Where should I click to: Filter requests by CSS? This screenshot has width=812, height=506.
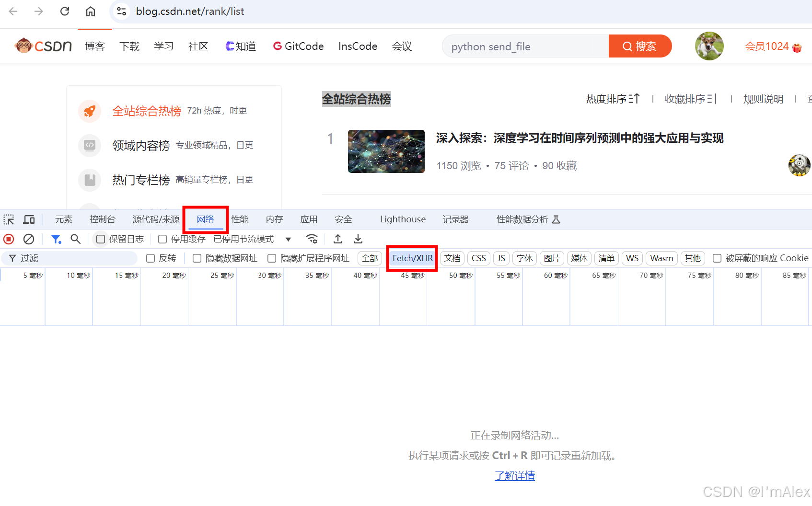(478, 258)
